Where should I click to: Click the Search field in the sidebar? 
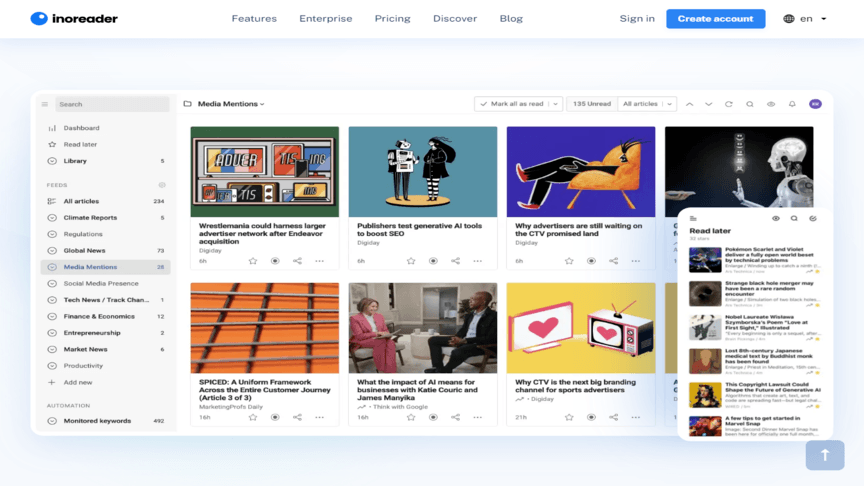coord(110,104)
